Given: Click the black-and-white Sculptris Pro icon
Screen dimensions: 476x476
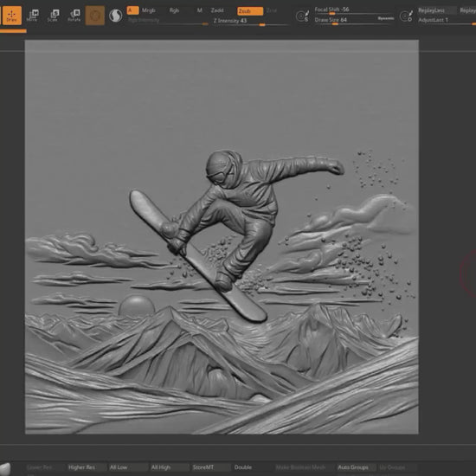Looking at the screenshot, I should coord(115,16).
